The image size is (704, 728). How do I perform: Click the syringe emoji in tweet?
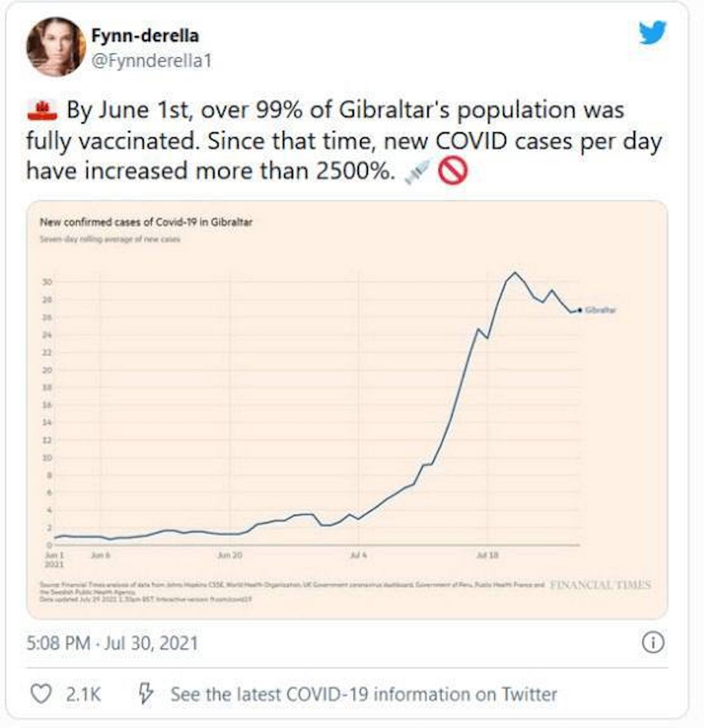click(x=416, y=171)
